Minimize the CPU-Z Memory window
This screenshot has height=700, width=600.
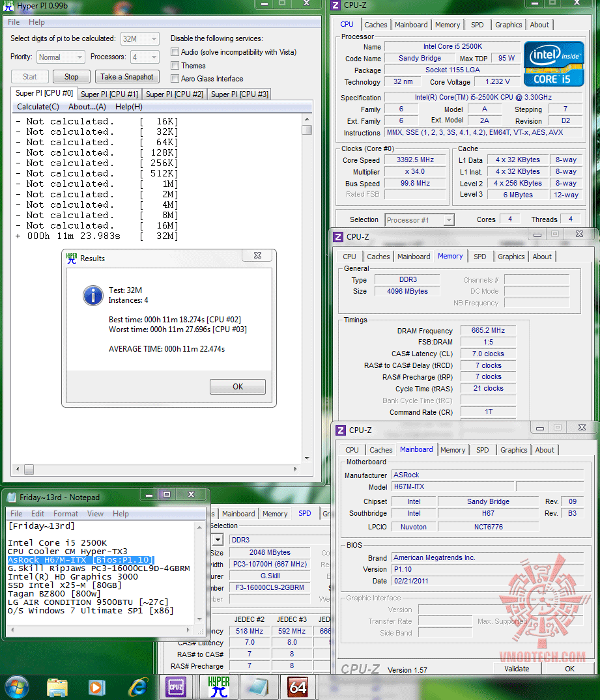tap(537, 234)
